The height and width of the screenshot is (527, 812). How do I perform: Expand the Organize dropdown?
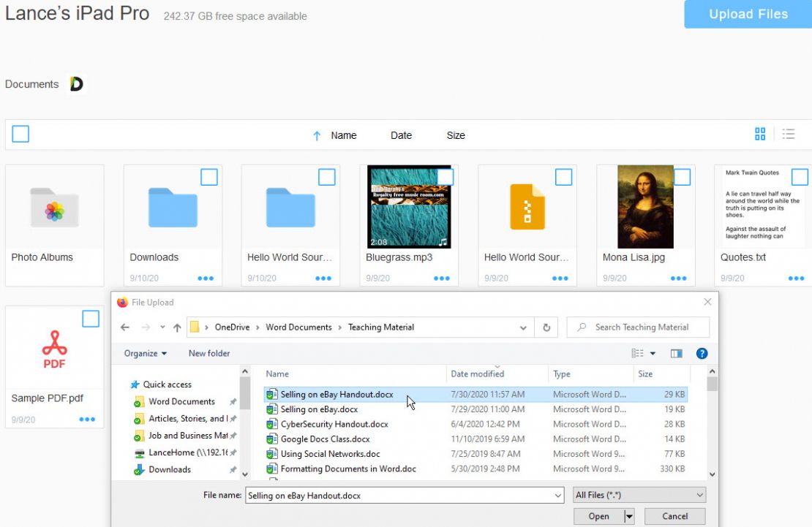pos(144,353)
